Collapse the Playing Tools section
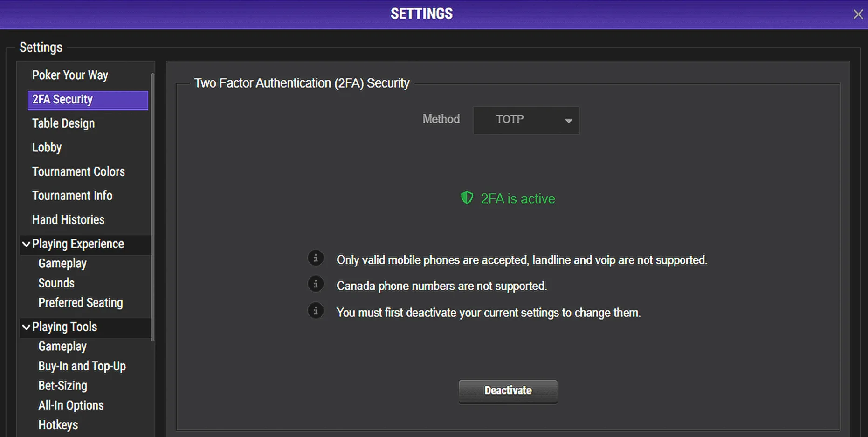Viewport: 868px width, 437px height. pyautogui.click(x=27, y=327)
